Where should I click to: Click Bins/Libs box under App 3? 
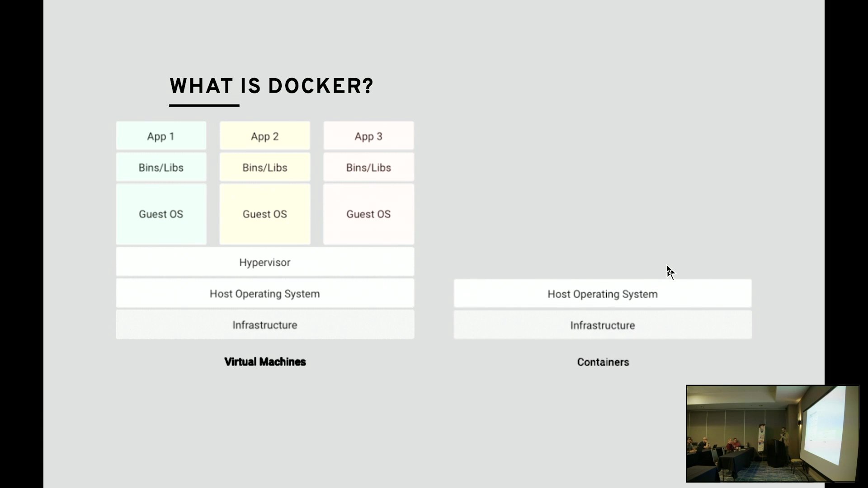click(368, 167)
